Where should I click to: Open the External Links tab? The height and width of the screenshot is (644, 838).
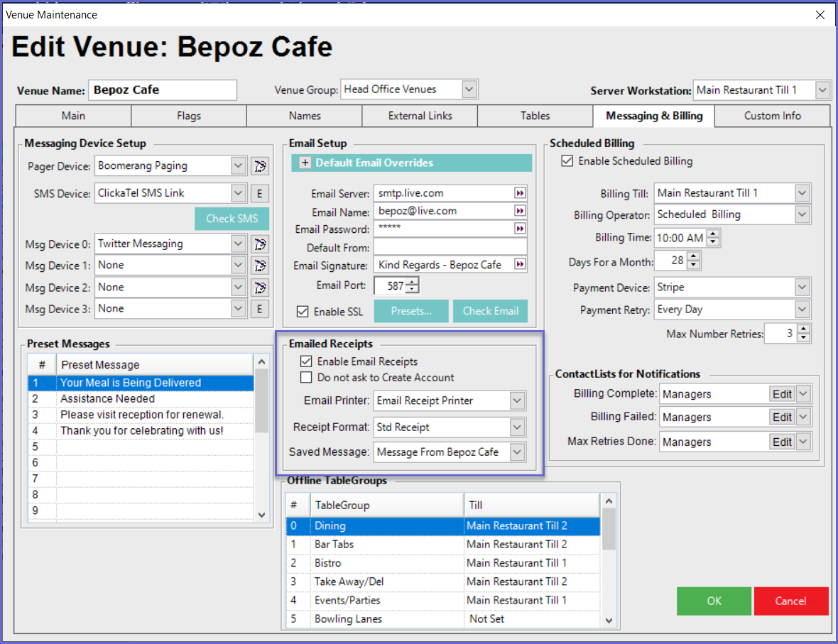[x=420, y=116]
